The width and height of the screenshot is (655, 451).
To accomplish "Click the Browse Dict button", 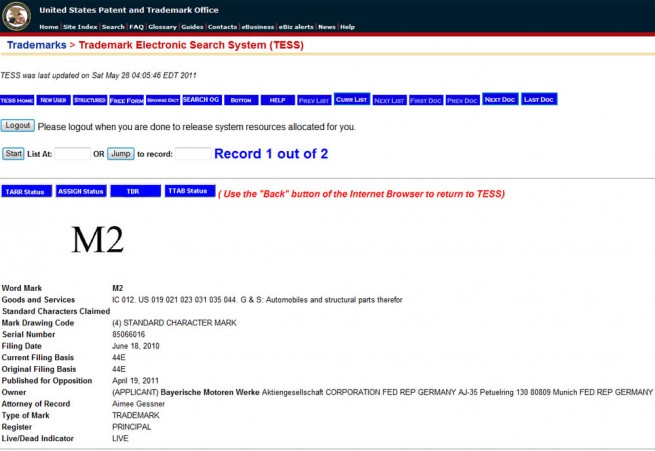I will click(163, 100).
